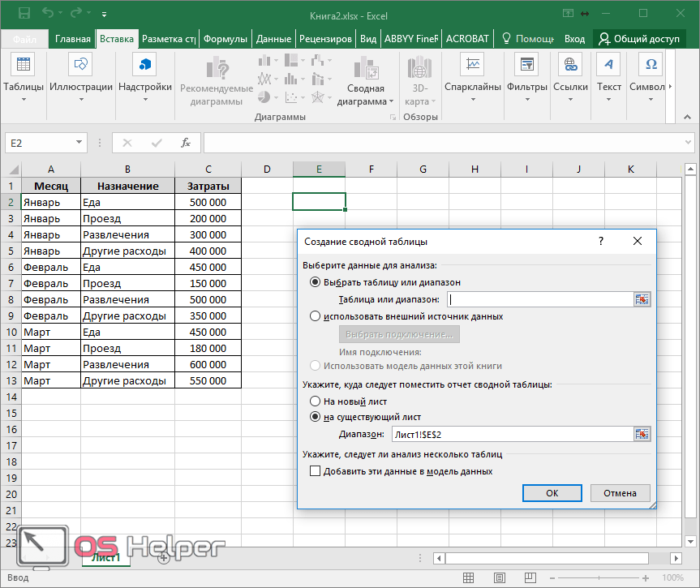Open the Таблицы ribbon icon
700x588 pixels.
24,65
